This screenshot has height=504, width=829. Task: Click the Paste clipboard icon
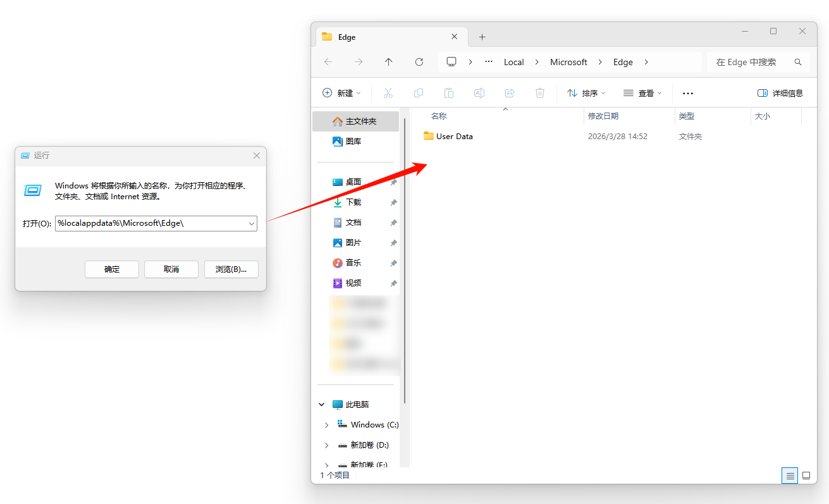449,93
